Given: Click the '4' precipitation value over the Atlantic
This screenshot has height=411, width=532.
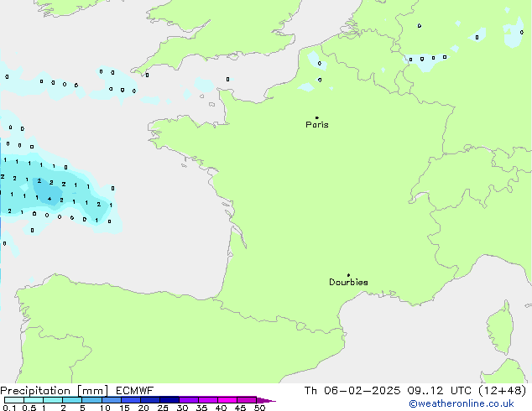Looking at the screenshot, I should coord(50,199).
